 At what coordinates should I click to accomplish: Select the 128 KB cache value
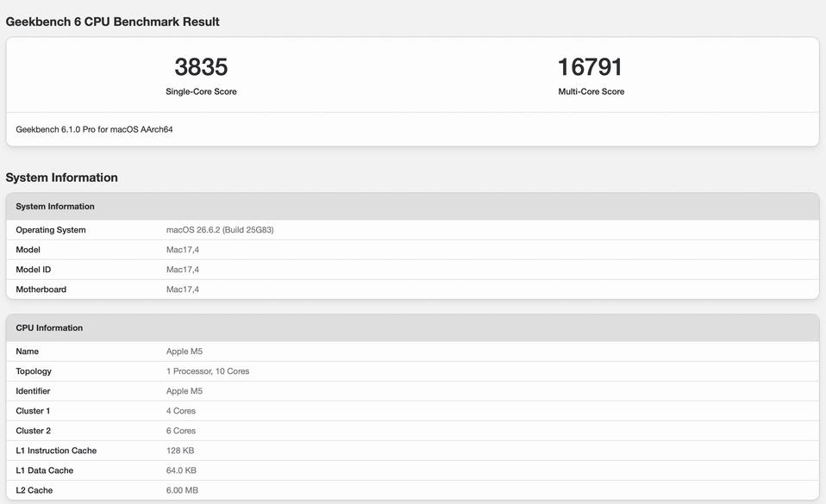180,451
